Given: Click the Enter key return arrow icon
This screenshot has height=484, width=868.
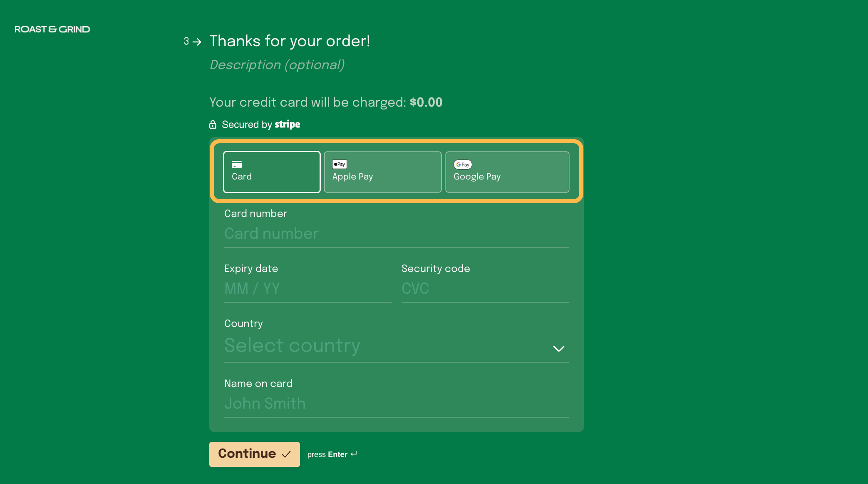Looking at the screenshot, I should pos(354,454).
